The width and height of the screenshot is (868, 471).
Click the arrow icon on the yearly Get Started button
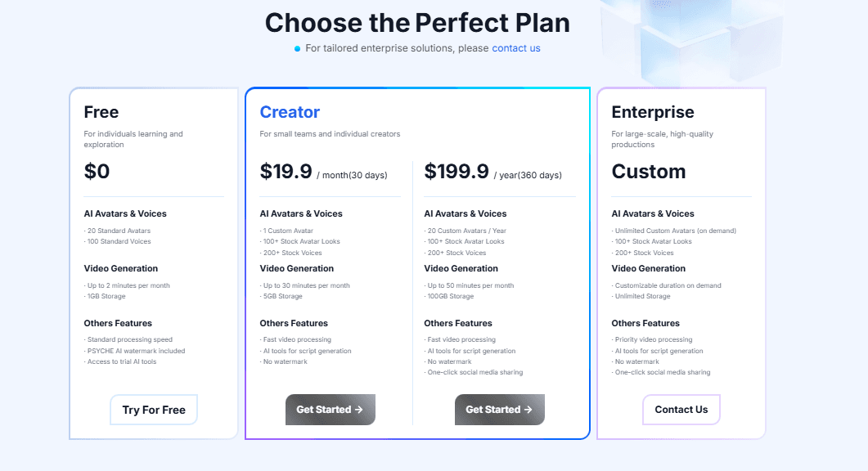[x=528, y=410]
